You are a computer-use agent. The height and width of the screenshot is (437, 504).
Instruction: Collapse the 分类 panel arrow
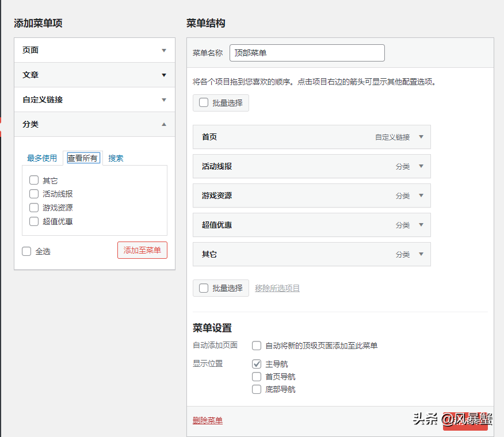click(164, 124)
